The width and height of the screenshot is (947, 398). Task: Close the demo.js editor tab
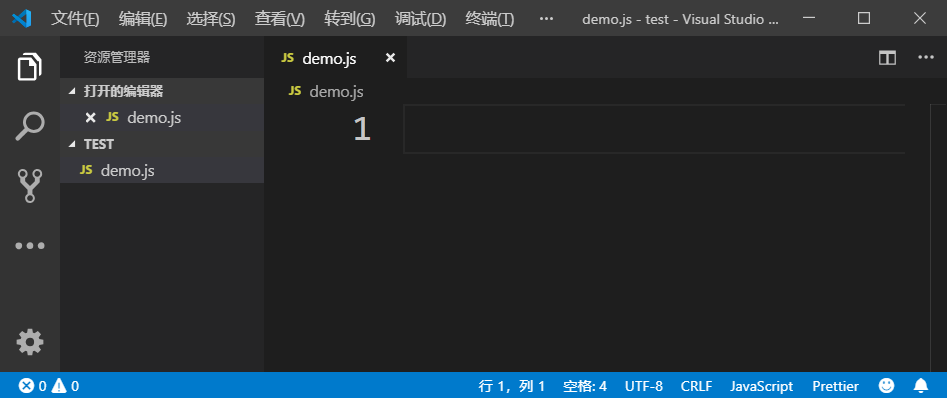[x=390, y=58]
